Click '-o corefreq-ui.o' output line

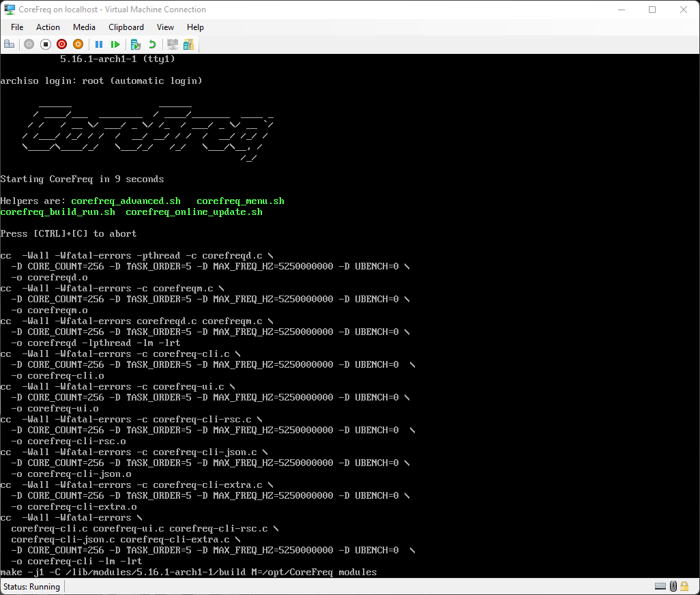point(55,409)
